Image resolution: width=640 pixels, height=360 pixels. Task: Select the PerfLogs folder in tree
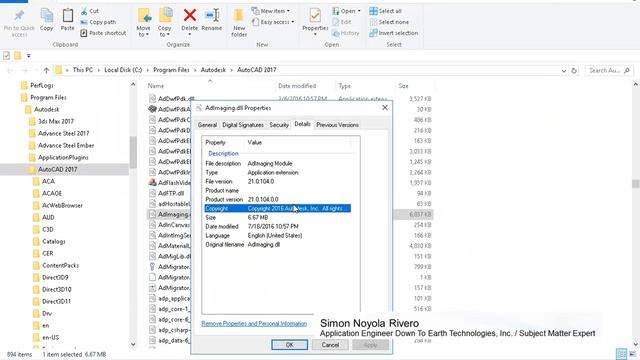pos(42,85)
